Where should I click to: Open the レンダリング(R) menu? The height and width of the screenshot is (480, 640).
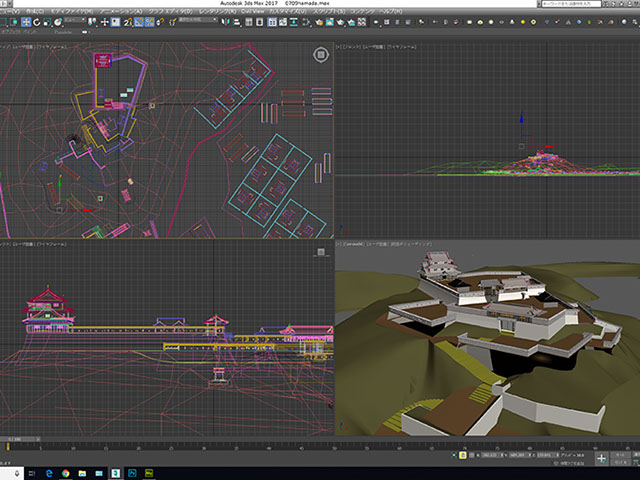point(216,12)
